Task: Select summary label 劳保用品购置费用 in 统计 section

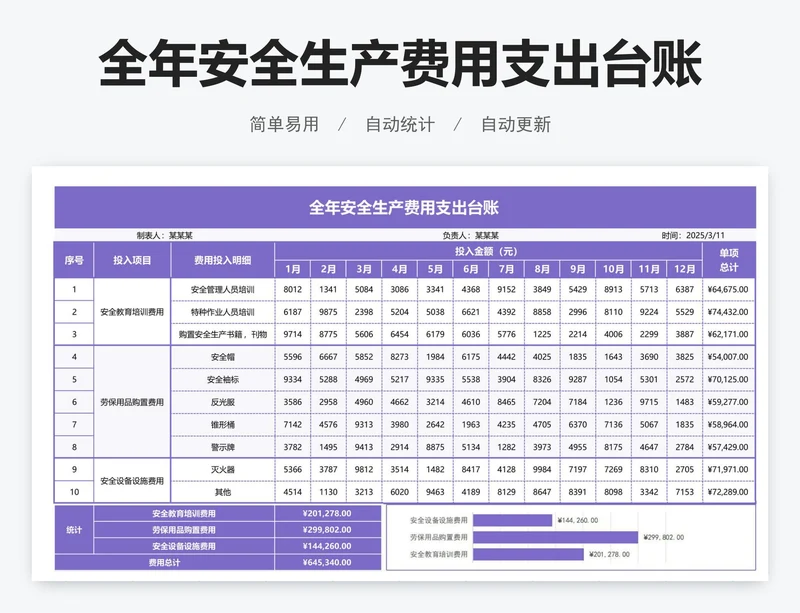Action: pos(184,530)
